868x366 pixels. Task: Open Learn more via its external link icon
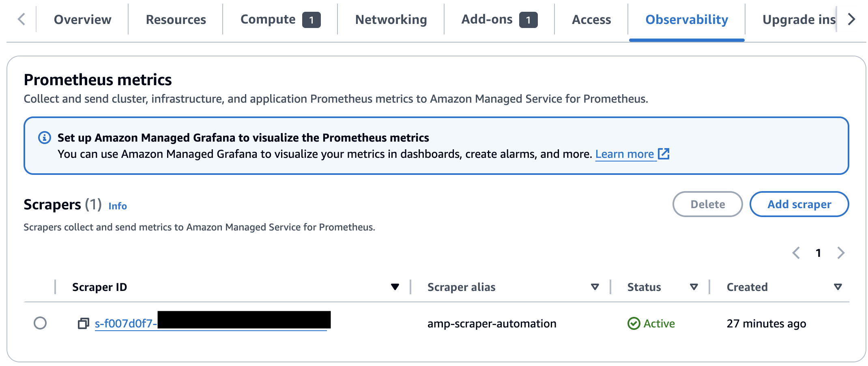[x=664, y=154]
